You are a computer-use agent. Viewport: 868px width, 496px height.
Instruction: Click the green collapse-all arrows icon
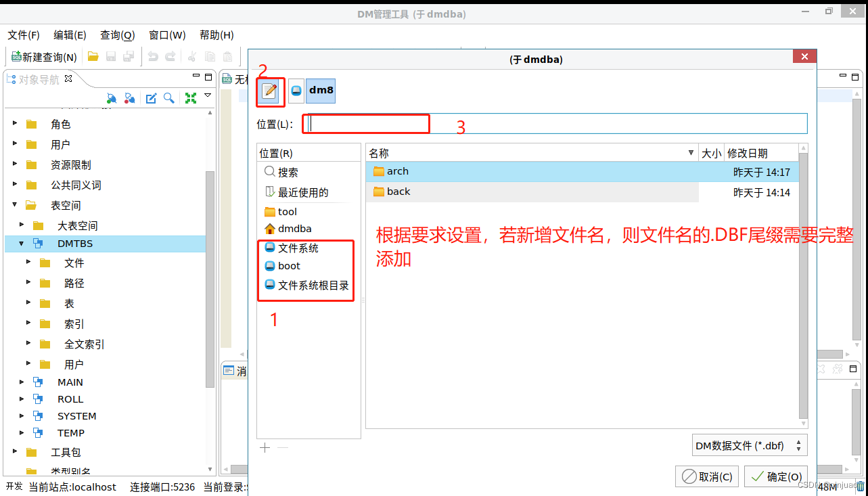pyautogui.click(x=191, y=99)
